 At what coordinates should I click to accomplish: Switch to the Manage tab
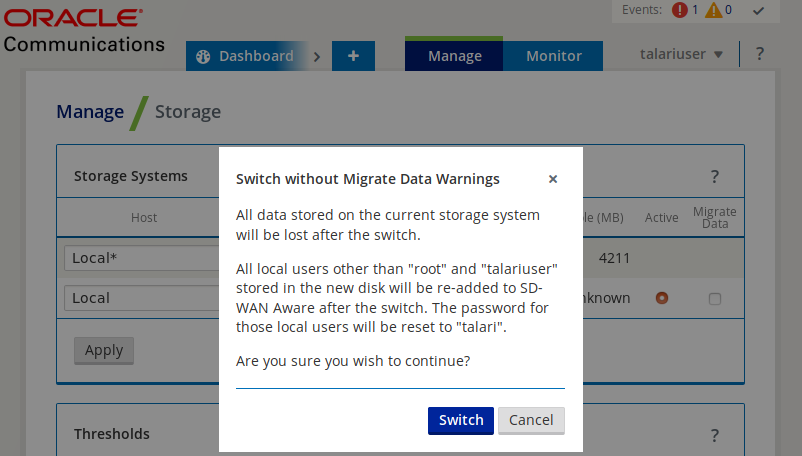454,55
